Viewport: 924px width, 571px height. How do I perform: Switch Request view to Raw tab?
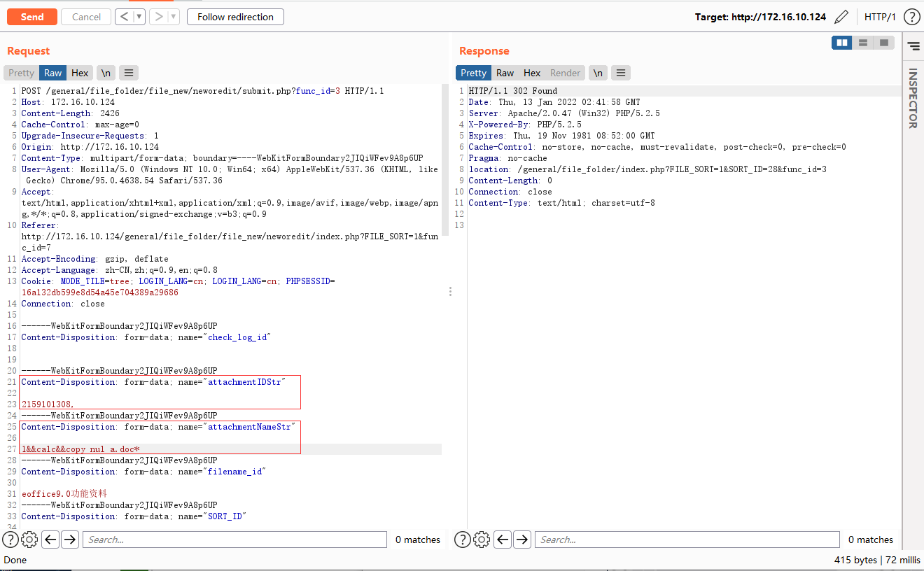53,73
